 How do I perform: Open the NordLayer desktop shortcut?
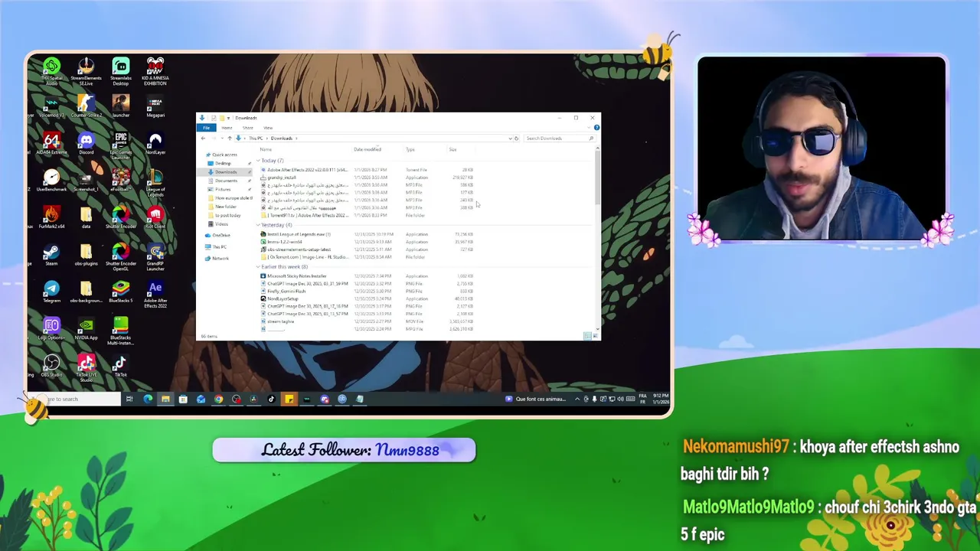click(x=155, y=143)
